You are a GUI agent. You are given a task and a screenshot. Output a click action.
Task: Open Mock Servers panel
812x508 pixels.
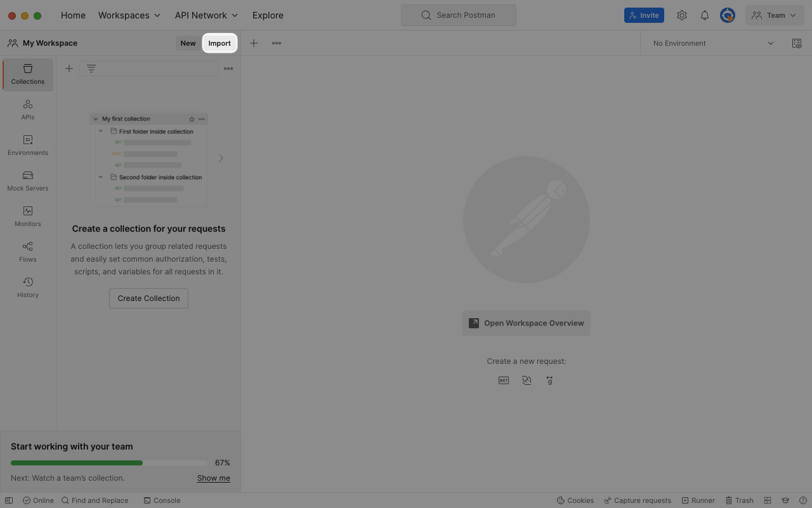coord(28,181)
